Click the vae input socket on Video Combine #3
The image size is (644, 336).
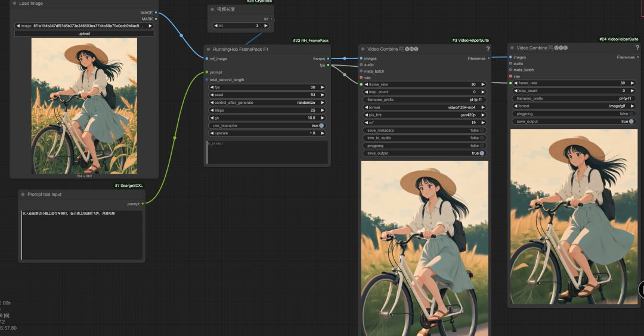[361, 78]
